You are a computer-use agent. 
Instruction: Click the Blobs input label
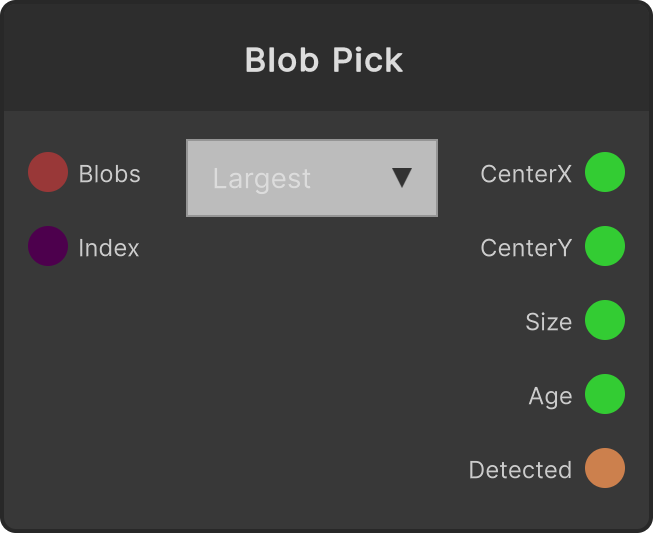pyautogui.click(x=110, y=174)
